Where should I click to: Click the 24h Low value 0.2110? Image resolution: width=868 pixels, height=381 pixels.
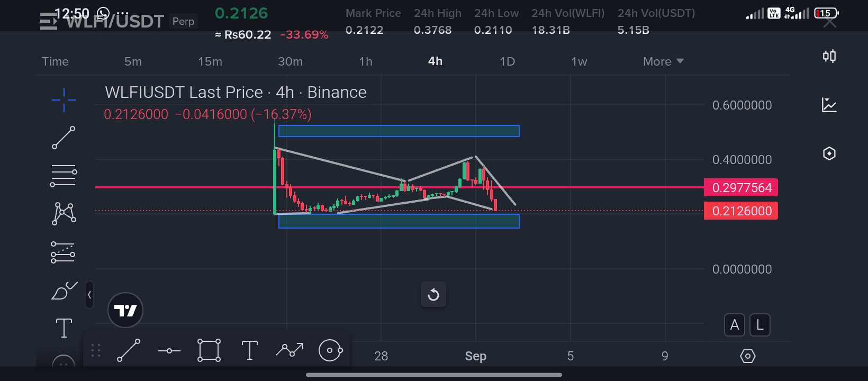click(x=493, y=30)
